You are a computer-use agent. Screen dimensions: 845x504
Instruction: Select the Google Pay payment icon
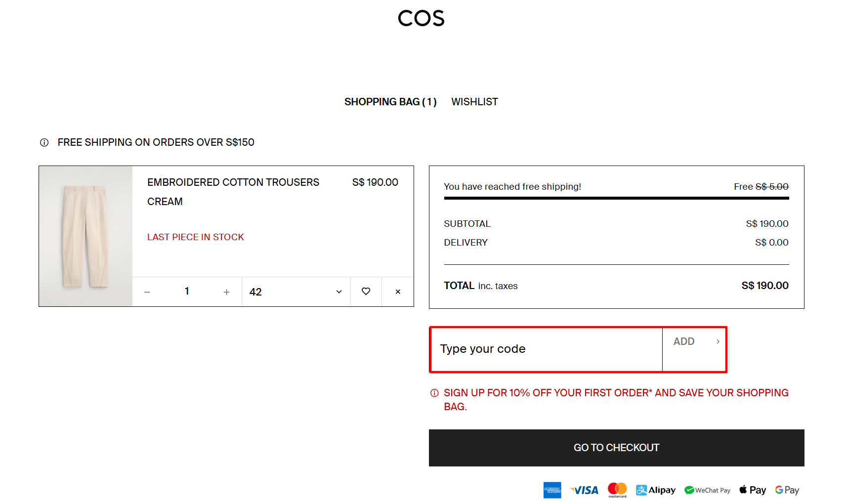click(787, 490)
